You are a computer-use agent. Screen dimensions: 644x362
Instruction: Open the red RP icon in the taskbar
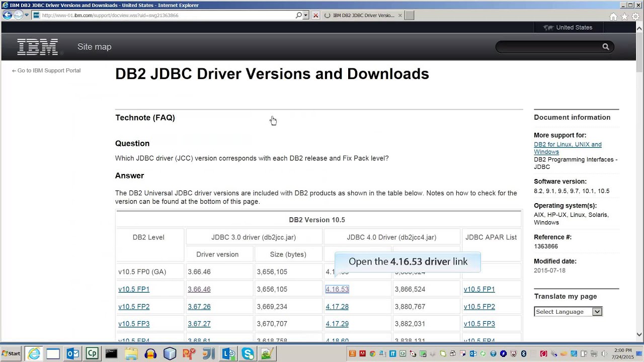coord(189,354)
